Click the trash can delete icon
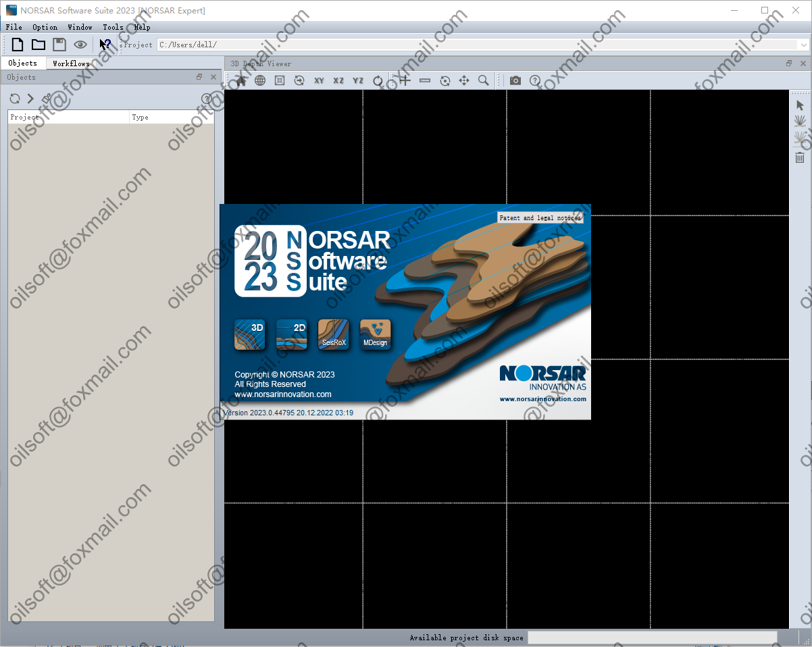Screen dimensions: 812x647 point(801,157)
